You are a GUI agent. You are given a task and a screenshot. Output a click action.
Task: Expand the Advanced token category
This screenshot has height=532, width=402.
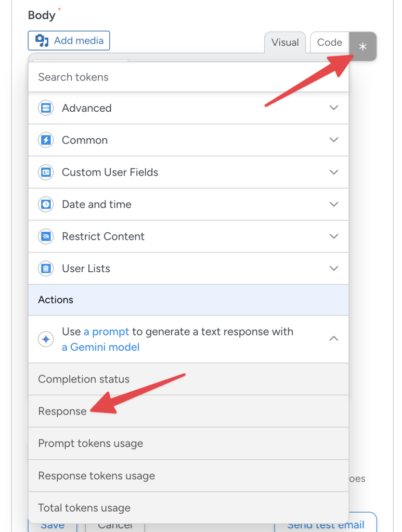point(333,108)
